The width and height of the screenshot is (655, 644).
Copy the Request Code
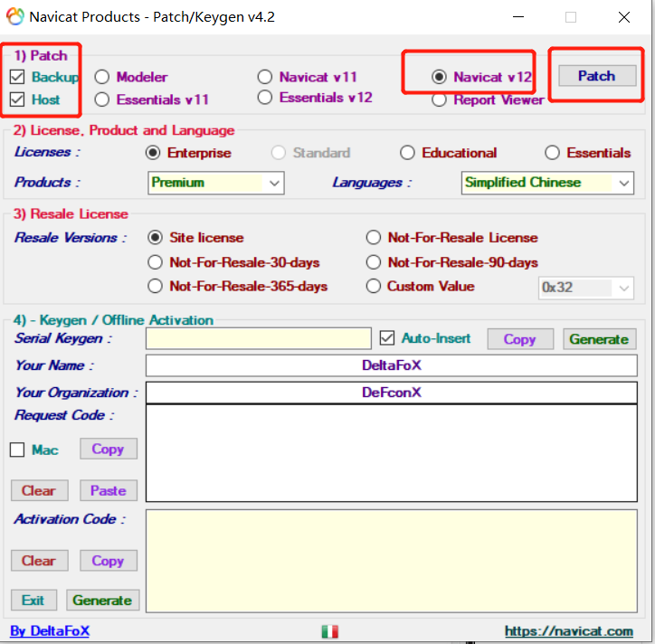coord(109,449)
